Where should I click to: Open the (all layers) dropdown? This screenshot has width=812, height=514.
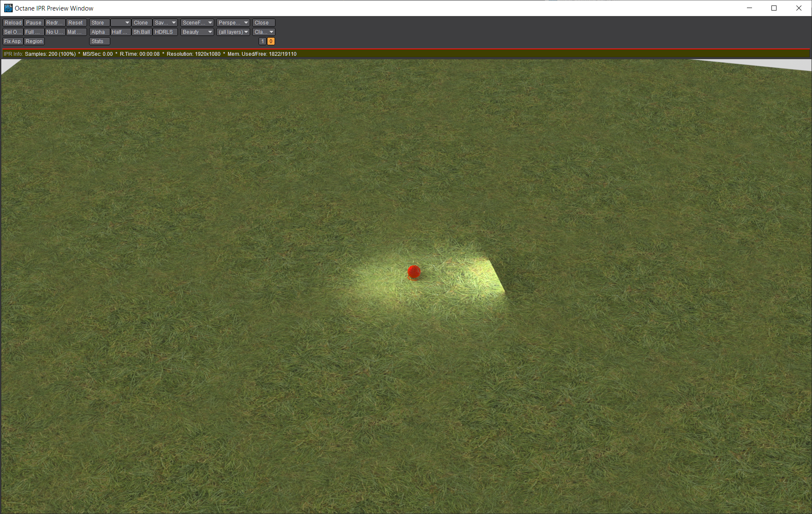point(233,32)
